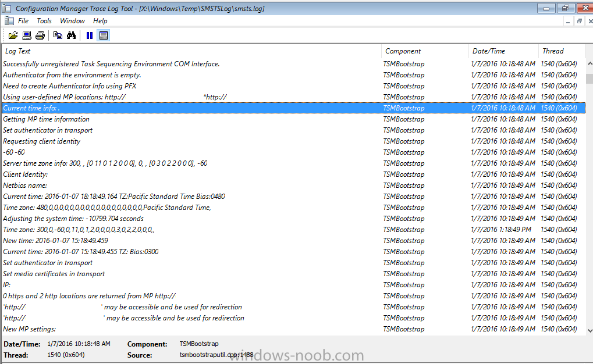Screen dimensions: 593x364
Task: Toggle the Pause log updating button
Action: (x=89, y=35)
